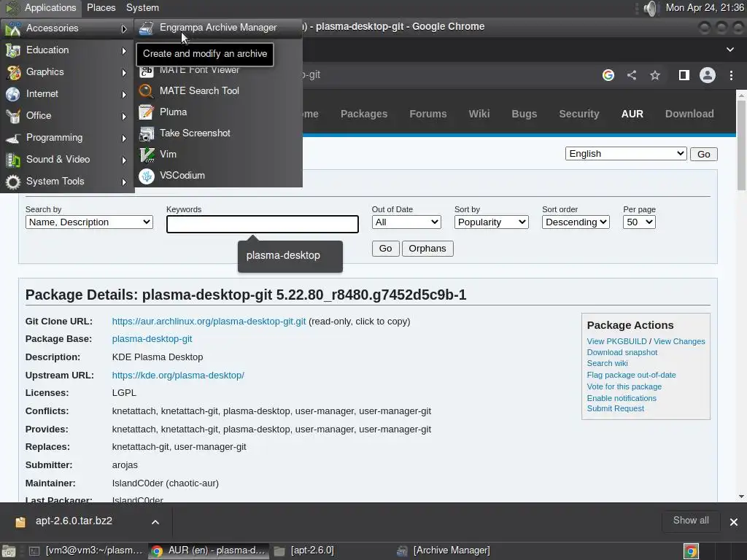Screen dimensions: 747x560
Task: Expand the Internet submenu arrow
Action: click(124, 94)
